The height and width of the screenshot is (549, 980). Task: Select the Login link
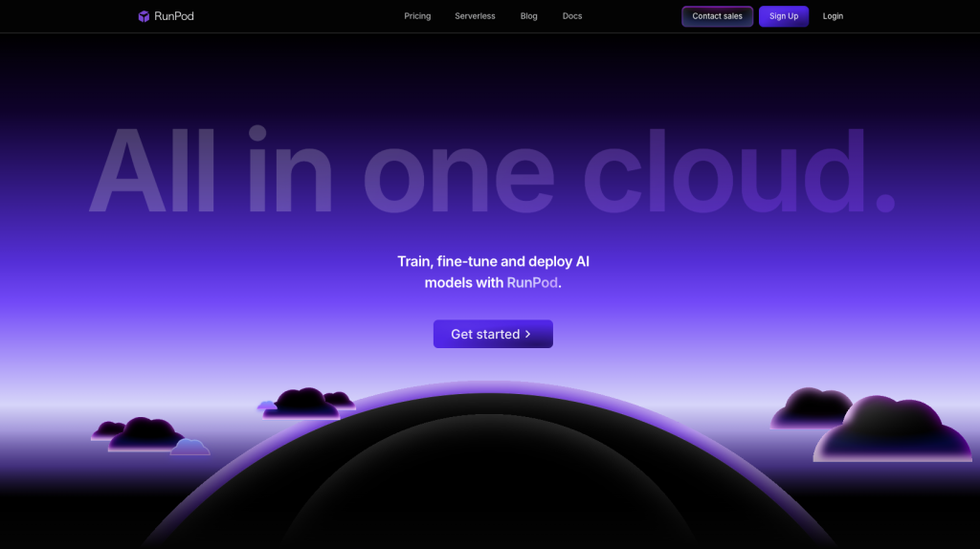[833, 16]
